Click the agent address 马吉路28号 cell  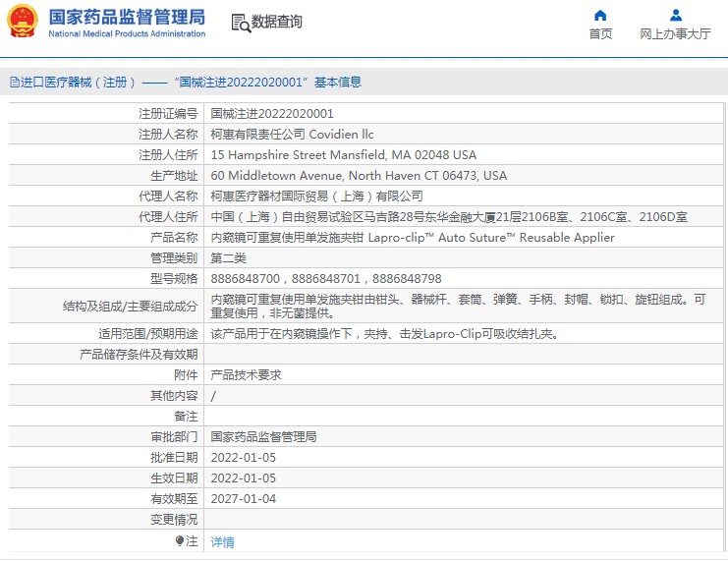tap(449, 217)
